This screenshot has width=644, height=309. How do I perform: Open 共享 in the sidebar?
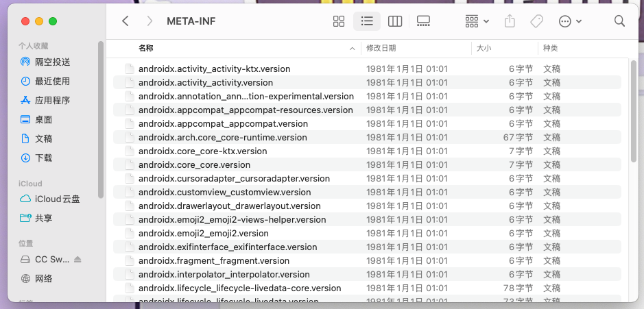(43, 219)
